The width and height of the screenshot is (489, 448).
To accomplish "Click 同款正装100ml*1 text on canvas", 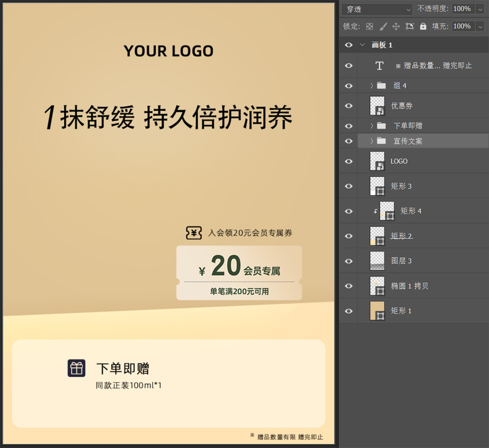I will tap(128, 386).
